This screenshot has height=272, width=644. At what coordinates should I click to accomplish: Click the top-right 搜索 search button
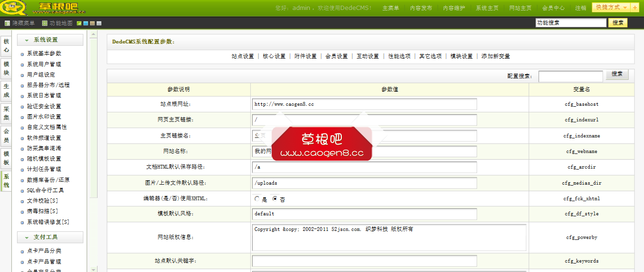[x=618, y=22]
